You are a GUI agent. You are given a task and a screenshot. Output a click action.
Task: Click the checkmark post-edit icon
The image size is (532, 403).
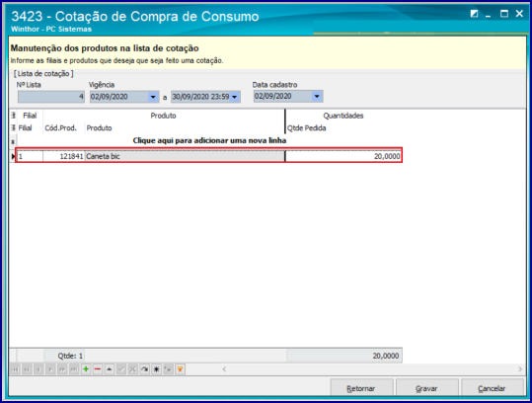120,369
